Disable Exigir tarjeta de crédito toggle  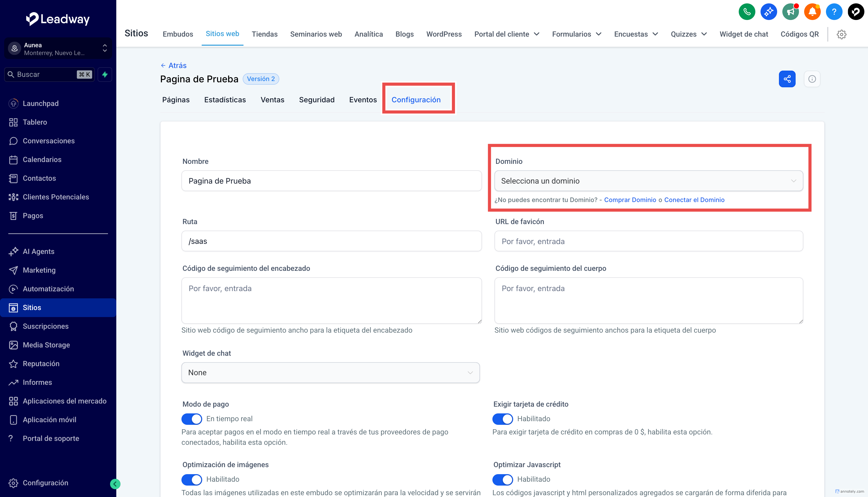pos(503,419)
